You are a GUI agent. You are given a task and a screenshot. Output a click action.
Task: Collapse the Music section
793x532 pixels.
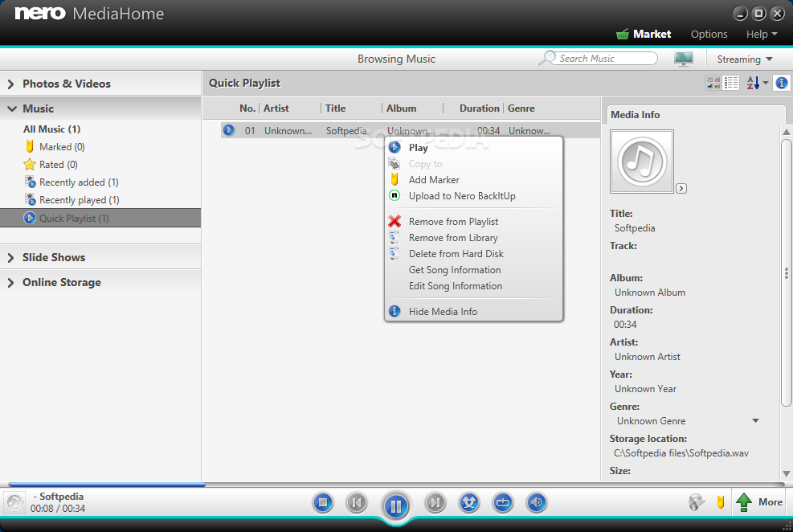point(100,108)
